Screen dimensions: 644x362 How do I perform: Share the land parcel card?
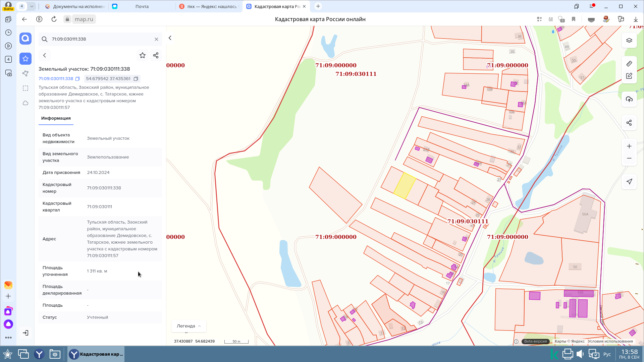pyautogui.click(x=156, y=55)
